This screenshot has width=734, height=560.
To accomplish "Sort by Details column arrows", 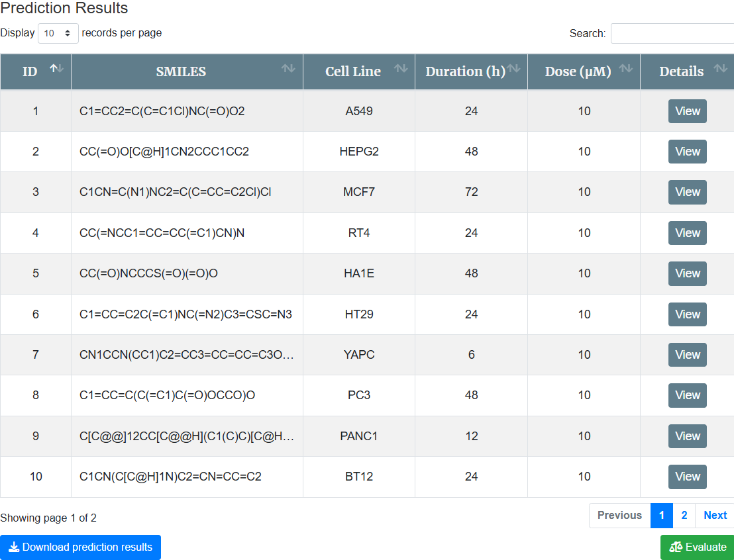I will point(721,68).
